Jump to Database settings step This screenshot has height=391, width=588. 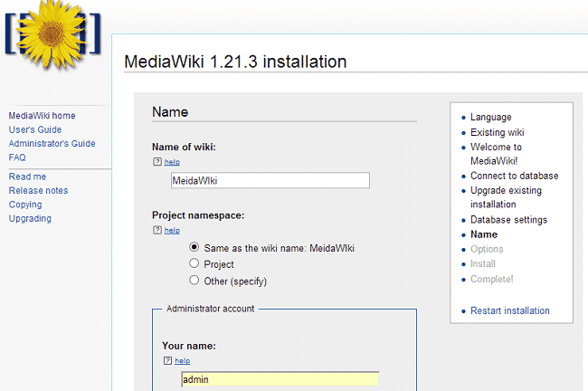[508, 220]
